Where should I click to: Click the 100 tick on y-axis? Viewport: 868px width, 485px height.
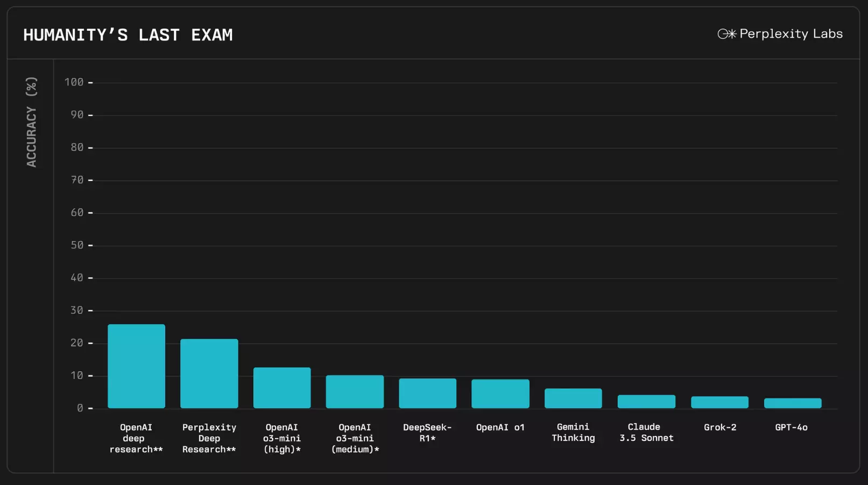(74, 82)
